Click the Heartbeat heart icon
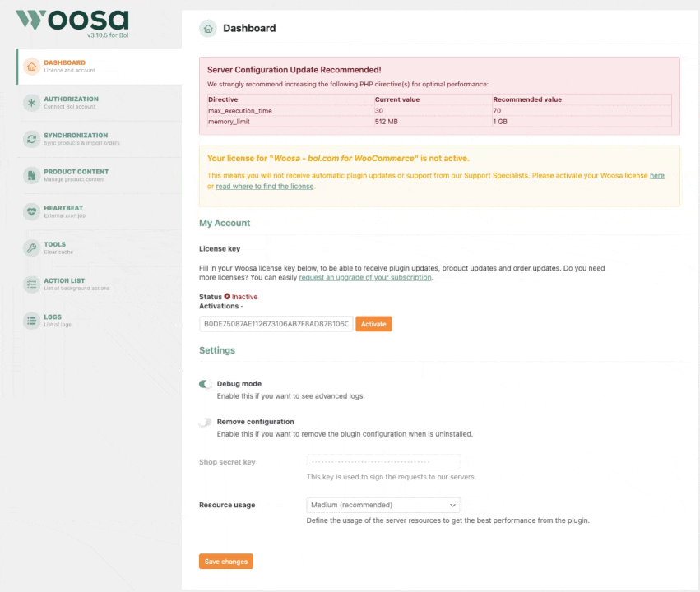The image size is (700, 592). click(x=32, y=211)
